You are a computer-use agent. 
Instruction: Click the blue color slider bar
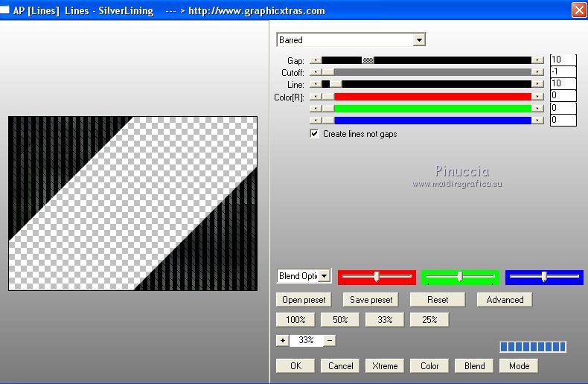tap(426, 121)
